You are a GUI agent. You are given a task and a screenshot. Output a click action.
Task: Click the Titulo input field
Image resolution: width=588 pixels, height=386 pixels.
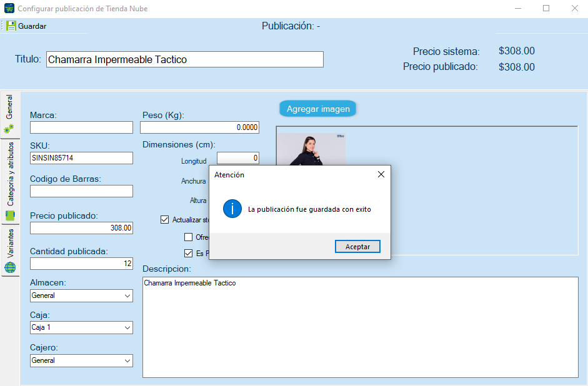point(185,59)
